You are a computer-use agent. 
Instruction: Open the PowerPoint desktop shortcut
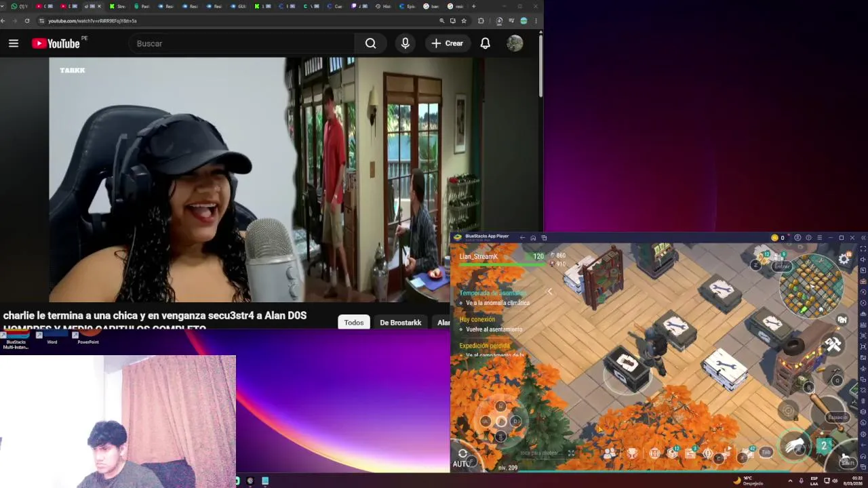point(87,338)
